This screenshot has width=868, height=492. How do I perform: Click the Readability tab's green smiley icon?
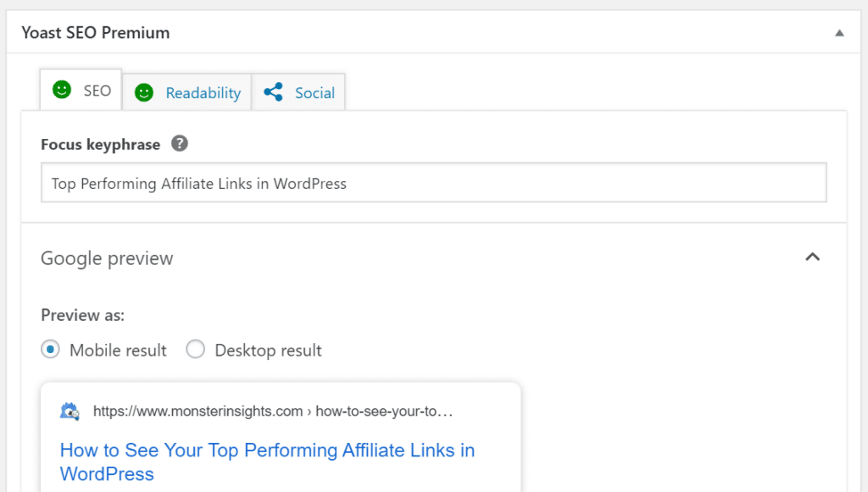[x=144, y=92]
